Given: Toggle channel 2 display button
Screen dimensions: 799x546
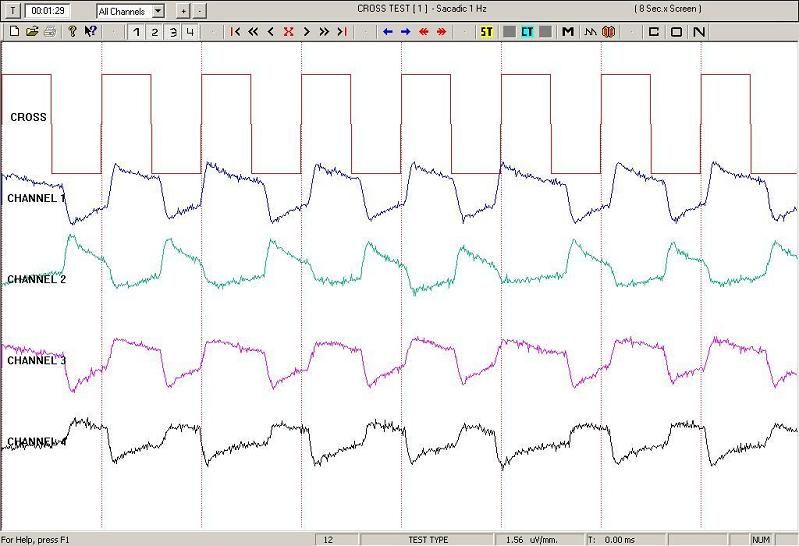Looking at the screenshot, I should [x=154, y=32].
